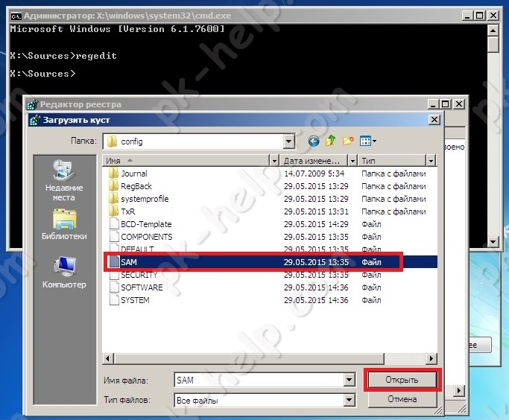Click the Отмена button
Screen dimensions: 509x420
coord(402,399)
